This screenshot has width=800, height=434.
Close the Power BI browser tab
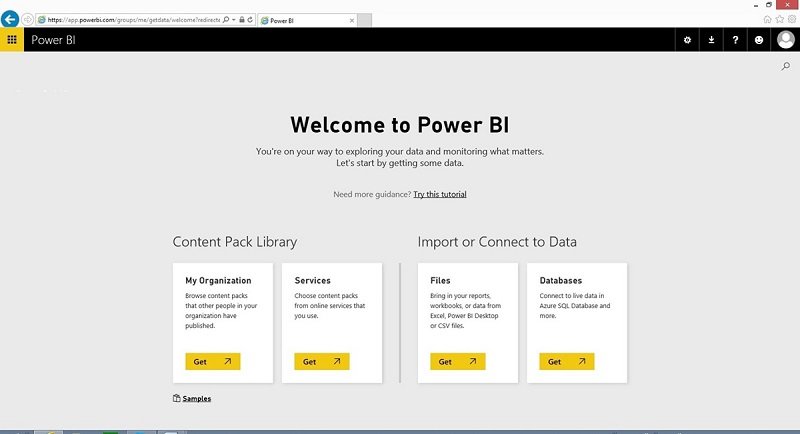pyautogui.click(x=352, y=20)
